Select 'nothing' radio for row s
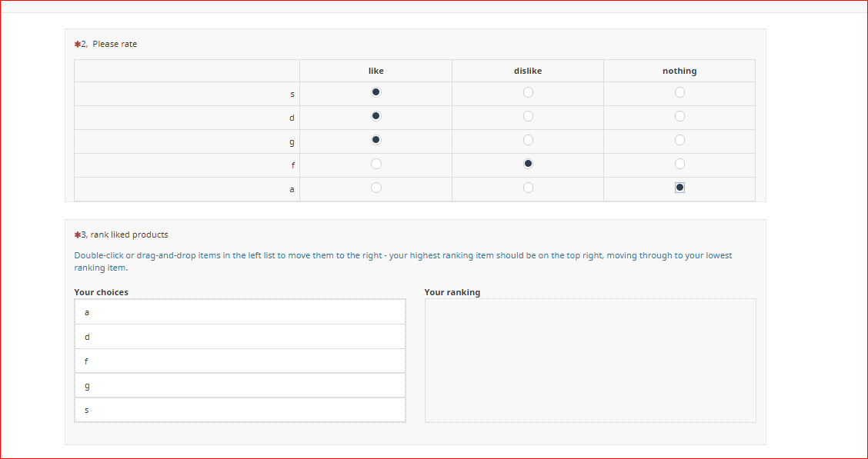The height and width of the screenshot is (459, 868). pyautogui.click(x=679, y=92)
